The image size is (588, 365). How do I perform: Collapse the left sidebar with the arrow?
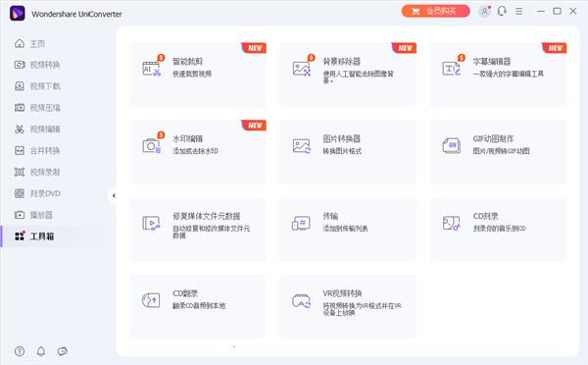114,195
